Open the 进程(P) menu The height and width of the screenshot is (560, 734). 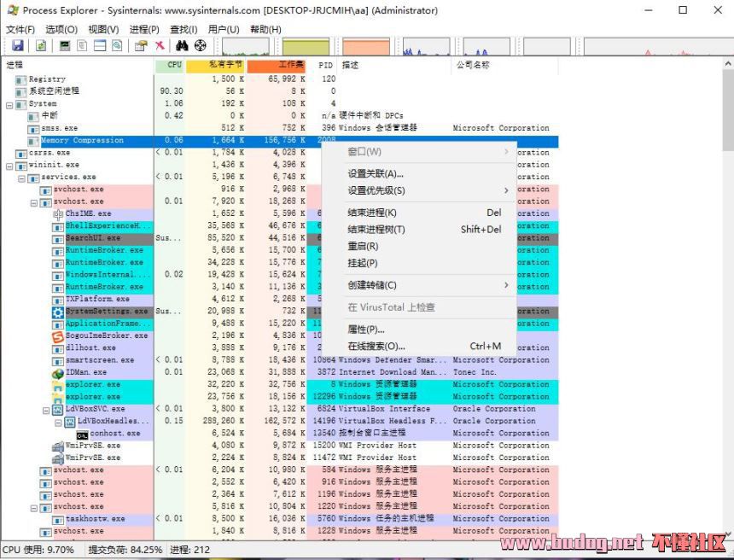point(144,30)
